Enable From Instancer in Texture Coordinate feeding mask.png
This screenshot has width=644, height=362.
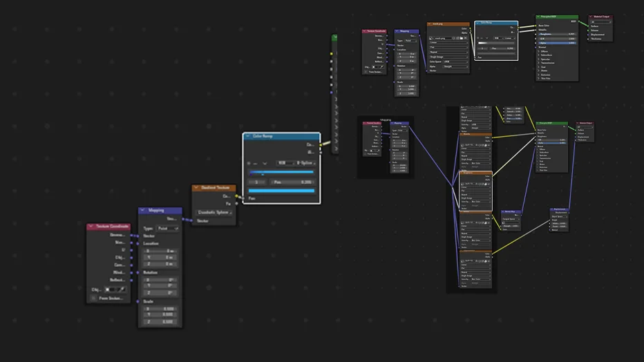(366, 72)
